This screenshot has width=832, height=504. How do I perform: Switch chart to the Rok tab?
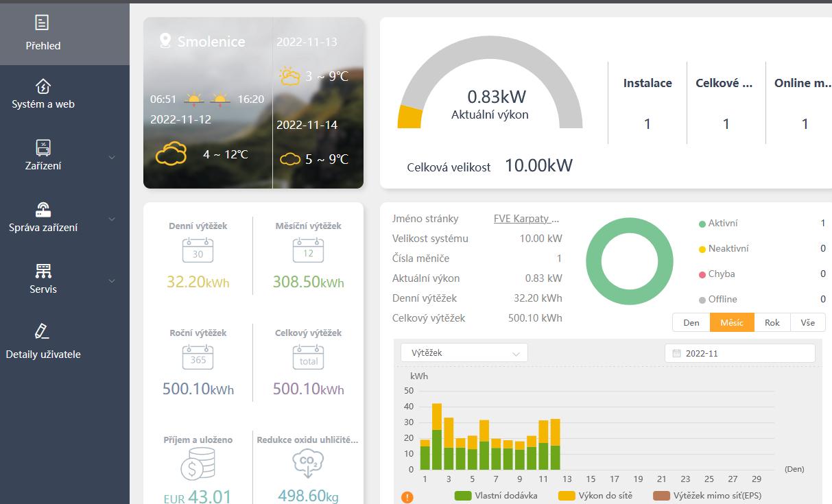coord(772,322)
